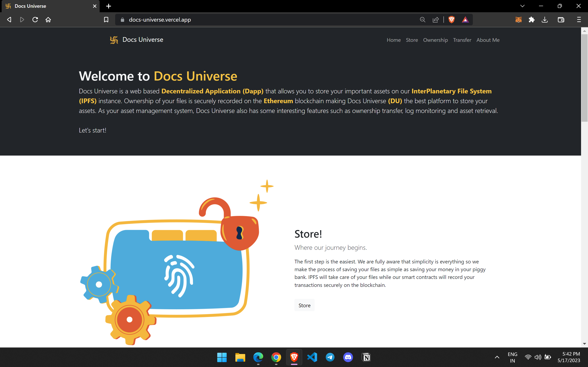Follow the About Me link

click(488, 40)
